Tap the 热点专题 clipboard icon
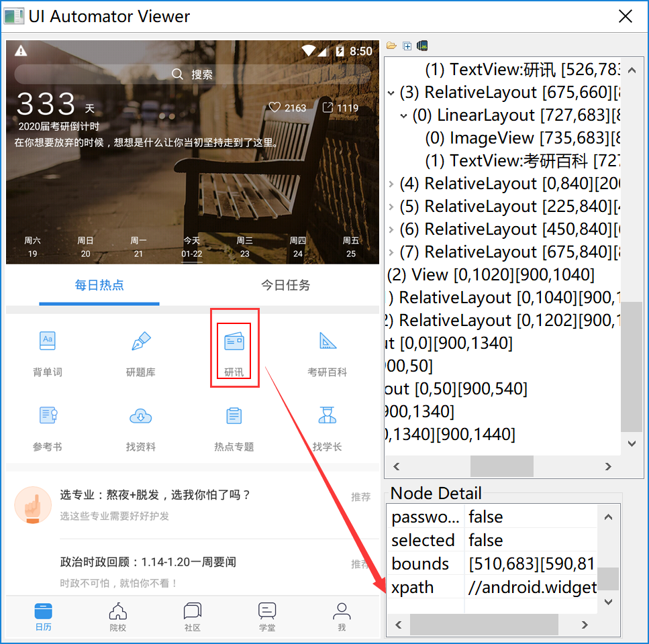The width and height of the screenshot is (649, 644). pyautogui.click(x=234, y=415)
